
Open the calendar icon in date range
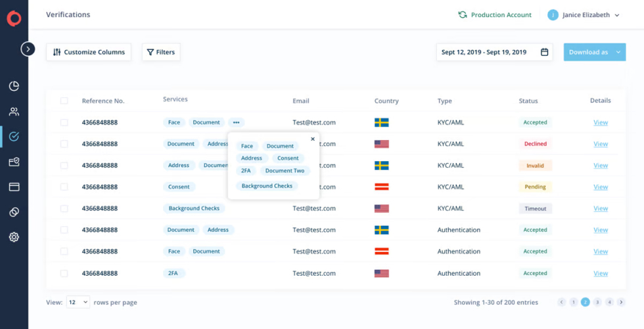pyautogui.click(x=544, y=52)
